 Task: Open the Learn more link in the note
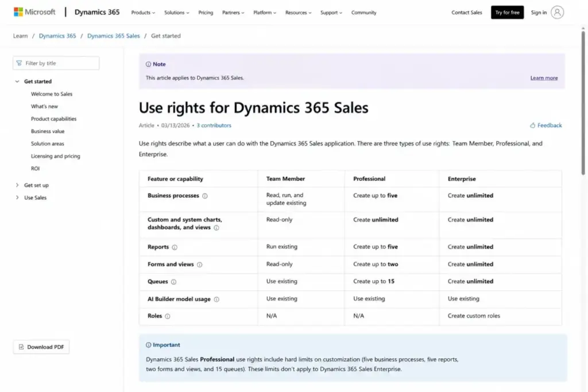pyautogui.click(x=544, y=78)
